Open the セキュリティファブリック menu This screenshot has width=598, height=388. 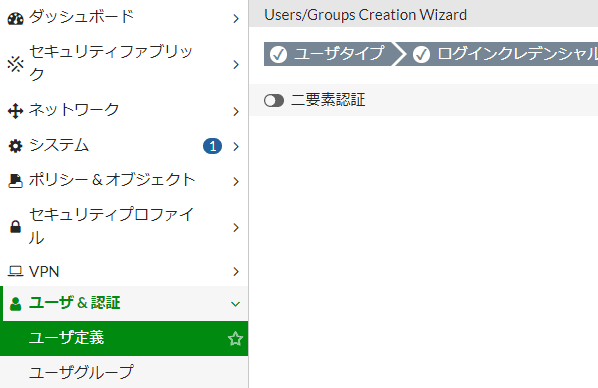coord(124,63)
